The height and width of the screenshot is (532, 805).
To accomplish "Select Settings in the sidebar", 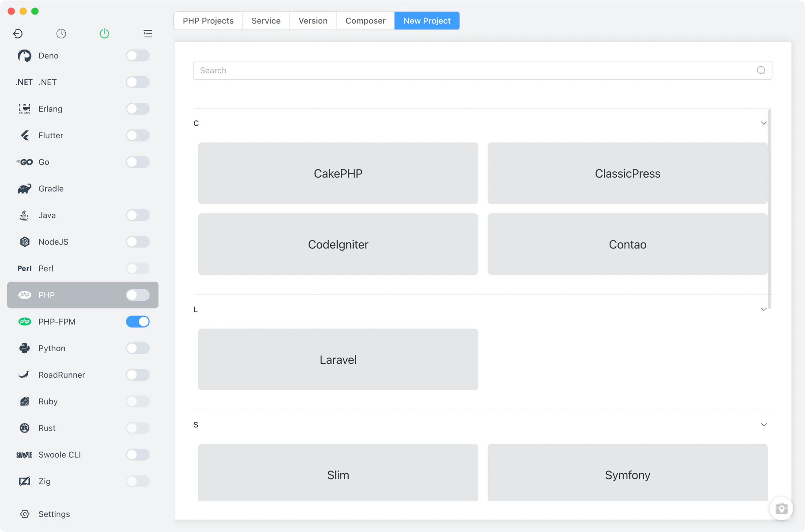I will [54, 514].
